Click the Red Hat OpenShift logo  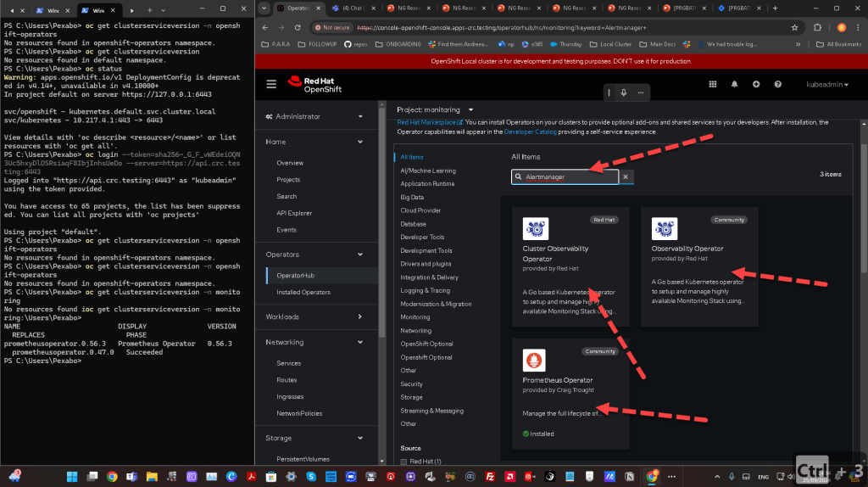point(314,85)
